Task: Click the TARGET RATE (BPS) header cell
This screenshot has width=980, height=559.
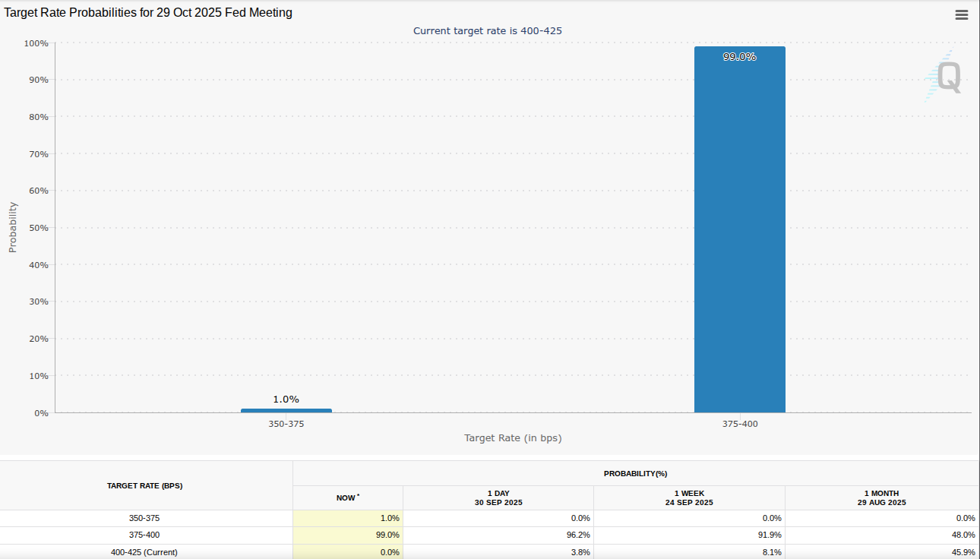Action: (145, 485)
